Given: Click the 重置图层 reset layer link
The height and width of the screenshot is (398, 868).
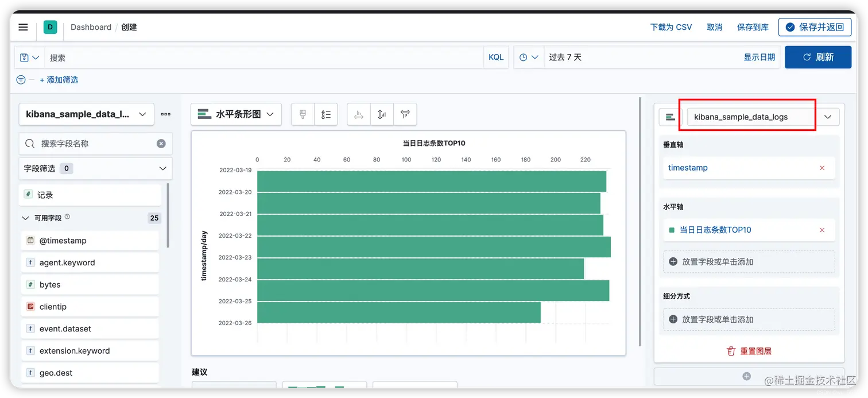Looking at the screenshot, I should pyautogui.click(x=749, y=351).
